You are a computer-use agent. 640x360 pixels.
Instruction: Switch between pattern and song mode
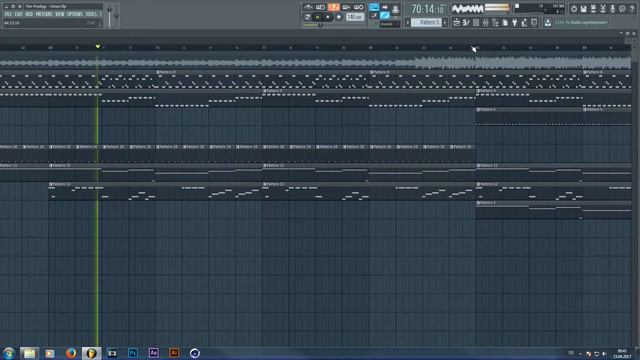point(308,17)
